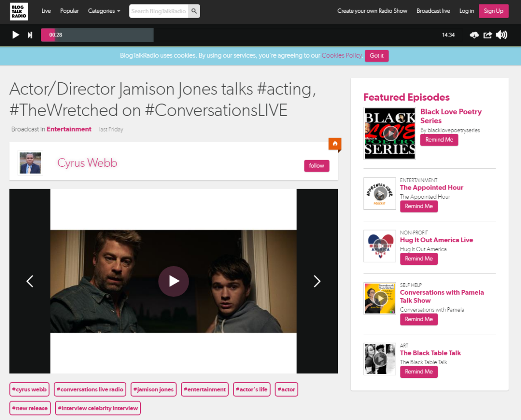Click the Sign Up button
Screen dimensions: 521x420
tap(493, 11)
